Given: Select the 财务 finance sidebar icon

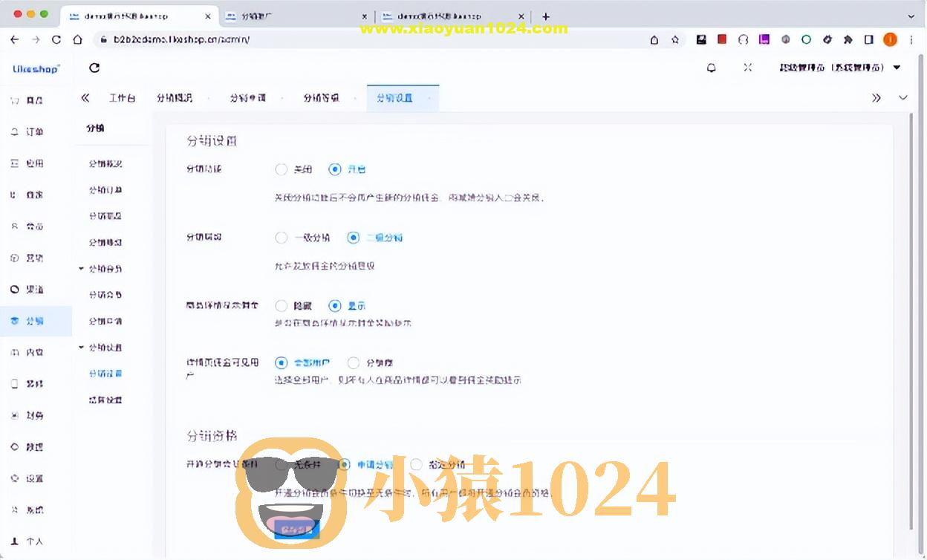Looking at the screenshot, I should click(x=33, y=415).
